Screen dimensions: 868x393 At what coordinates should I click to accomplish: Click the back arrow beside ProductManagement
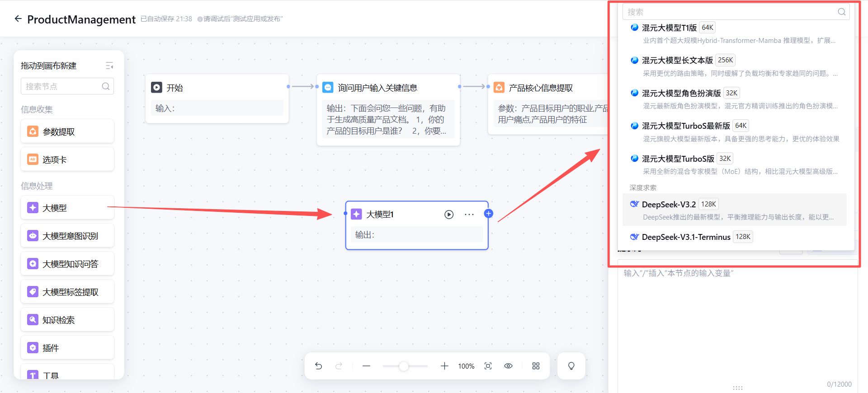pos(18,19)
